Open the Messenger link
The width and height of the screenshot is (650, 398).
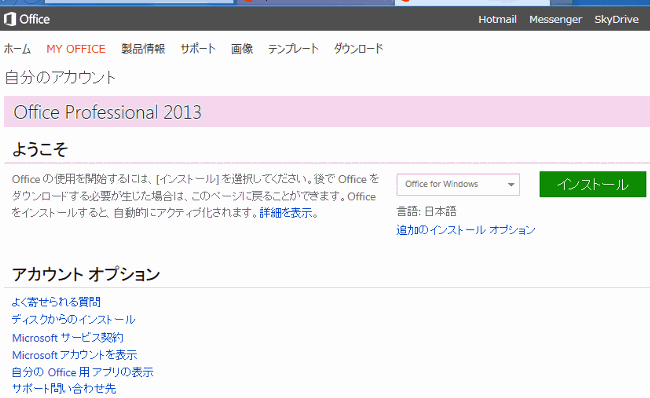click(x=555, y=19)
